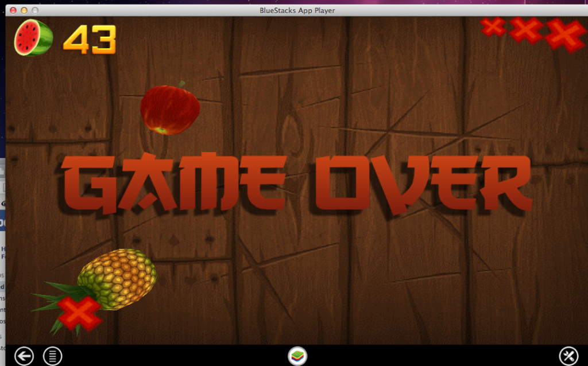Click the BlueStacks App Player title text
This screenshot has width=588, height=366.
click(297, 10)
